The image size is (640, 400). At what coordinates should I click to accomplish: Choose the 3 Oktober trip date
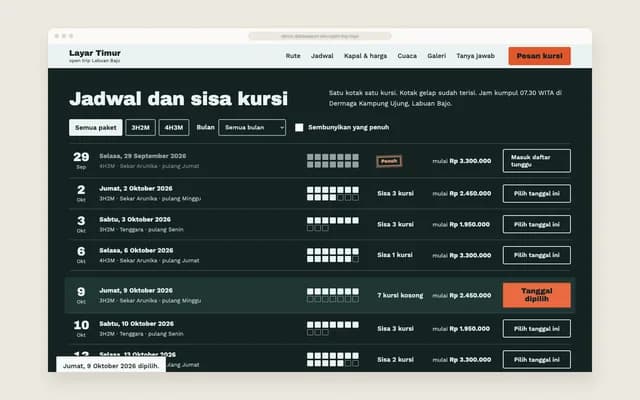point(536,224)
